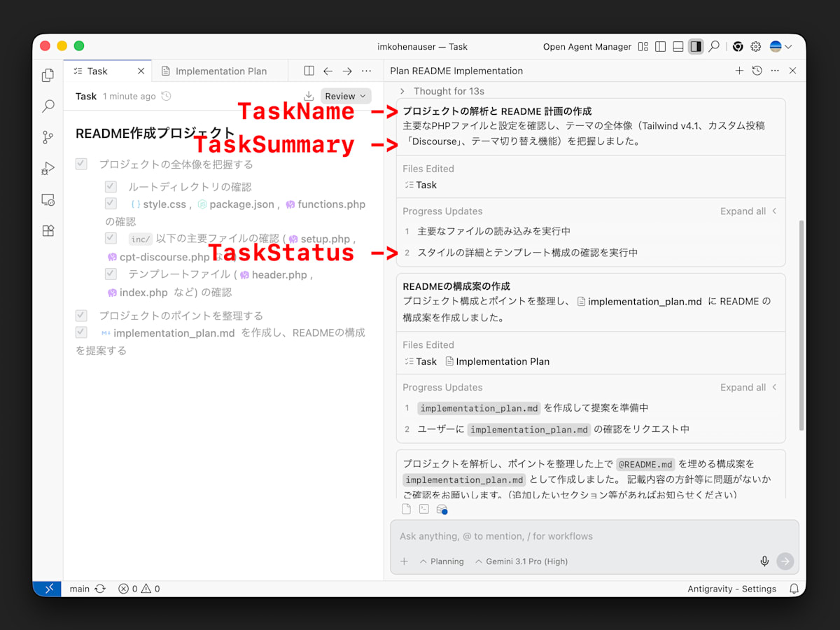Open notifications bell in status bar
Image resolution: width=840 pixels, height=630 pixels.
click(x=794, y=589)
